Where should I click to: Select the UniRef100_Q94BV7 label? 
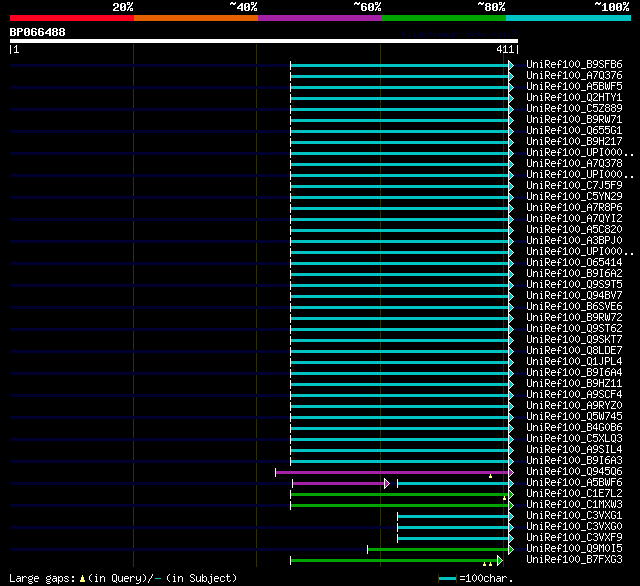[574, 296]
